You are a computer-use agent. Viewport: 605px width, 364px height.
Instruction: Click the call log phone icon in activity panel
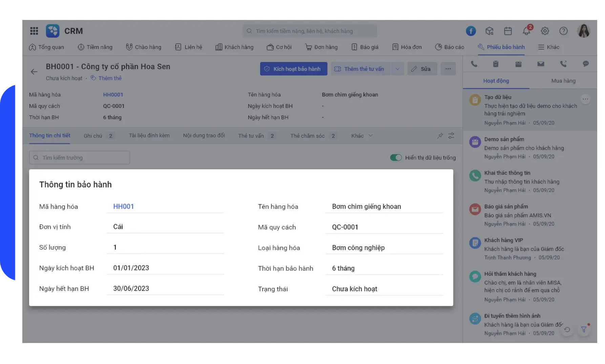pyautogui.click(x=563, y=64)
